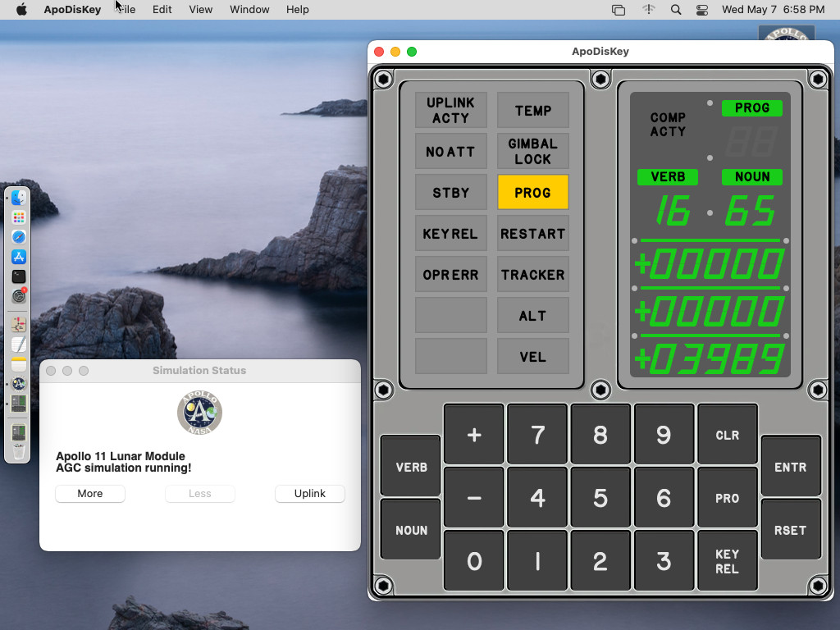Screen dimensions: 840x630
Task: Click the ALT indicator light
Action: tap(533, 316)
